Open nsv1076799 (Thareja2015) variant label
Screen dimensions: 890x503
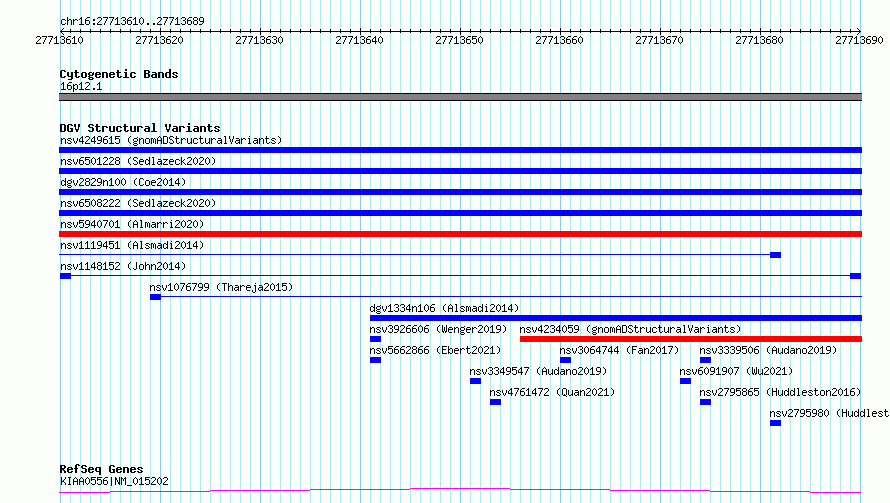(x=221, y=287)
